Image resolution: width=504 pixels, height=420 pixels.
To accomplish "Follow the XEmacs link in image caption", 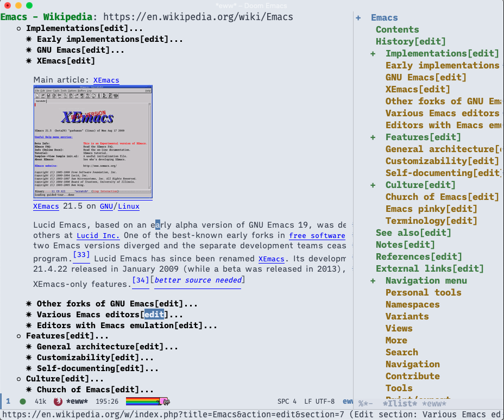I will coord(46,206).
